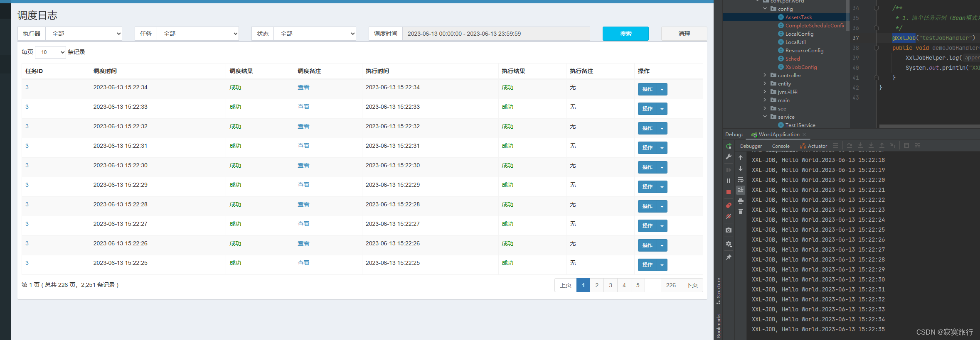Stop WordApplication with the red square icon

click(729, 192)
